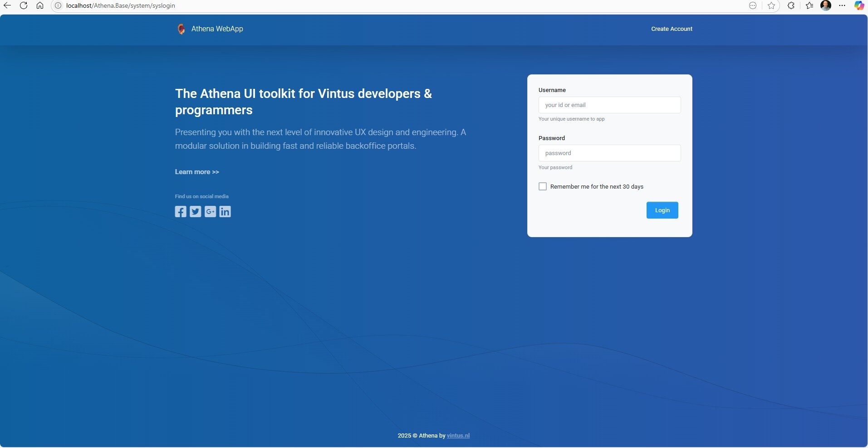Click the Create Account menu item
868x448 pixels.
[671, 29]
